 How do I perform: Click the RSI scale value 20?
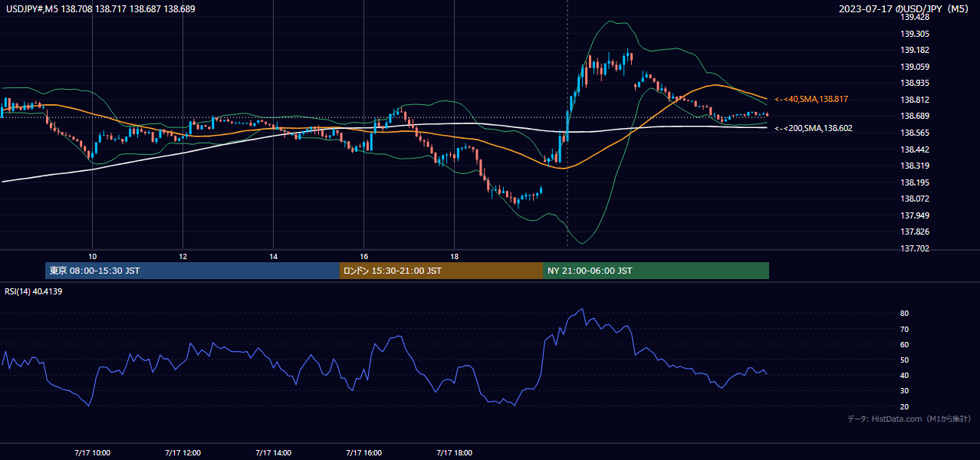coord(904,406)
